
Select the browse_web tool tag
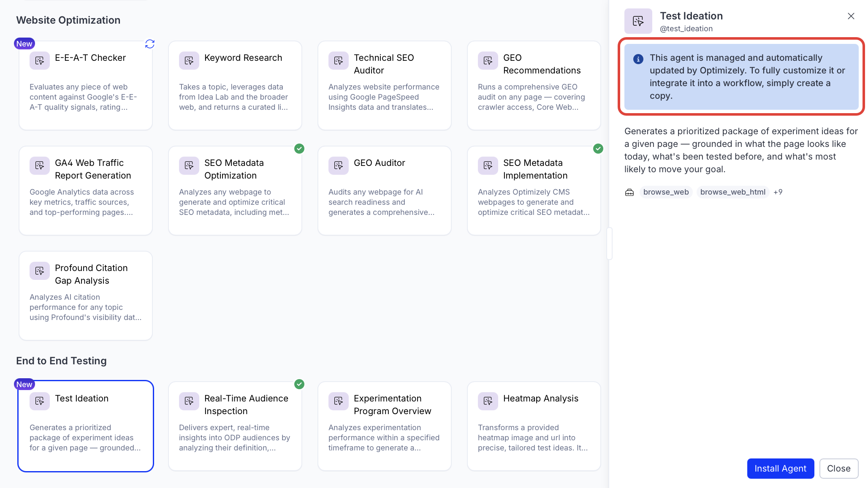pos(666,192)
